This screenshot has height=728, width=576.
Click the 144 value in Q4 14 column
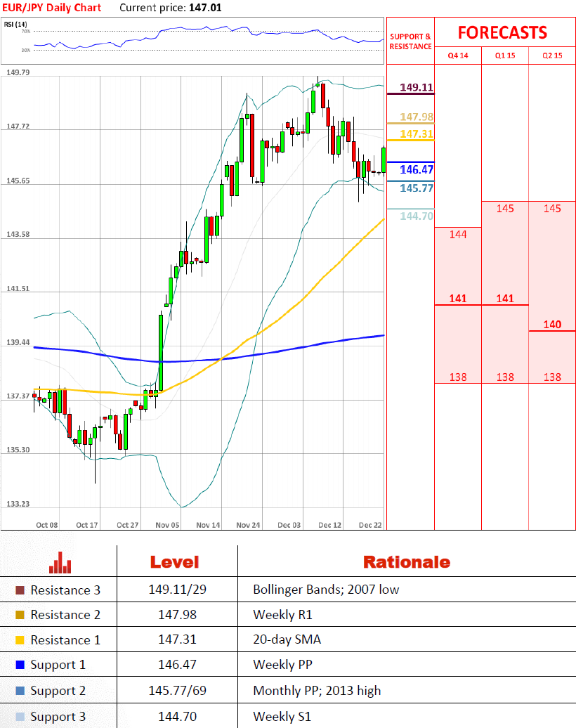point(458,235)
